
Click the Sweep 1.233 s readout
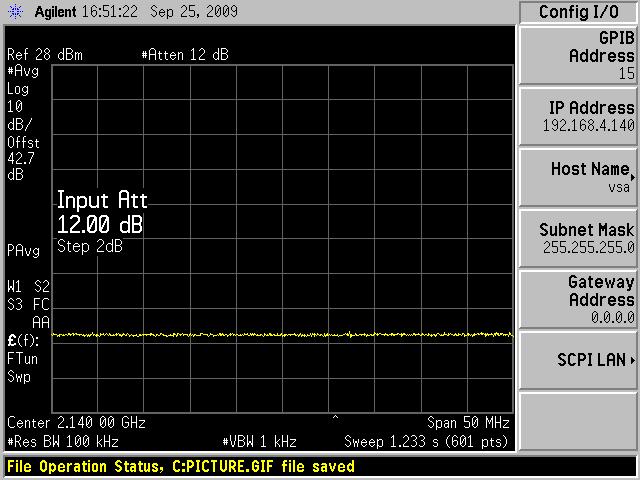(x=427, y=441)
